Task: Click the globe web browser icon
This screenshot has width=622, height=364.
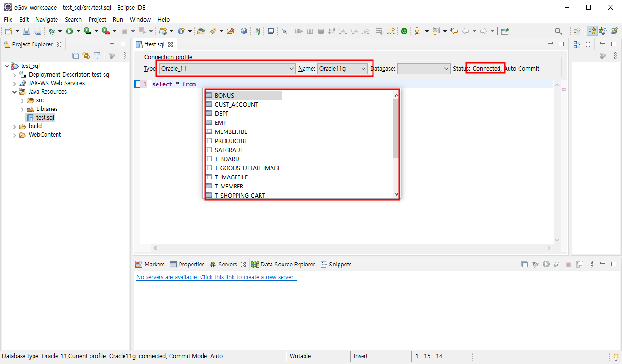Action: click(244, 31)
